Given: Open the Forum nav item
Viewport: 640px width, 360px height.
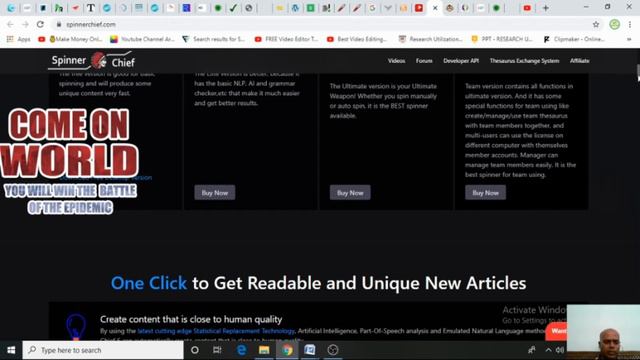Looking at the screenshot, I should coord(424,61).
